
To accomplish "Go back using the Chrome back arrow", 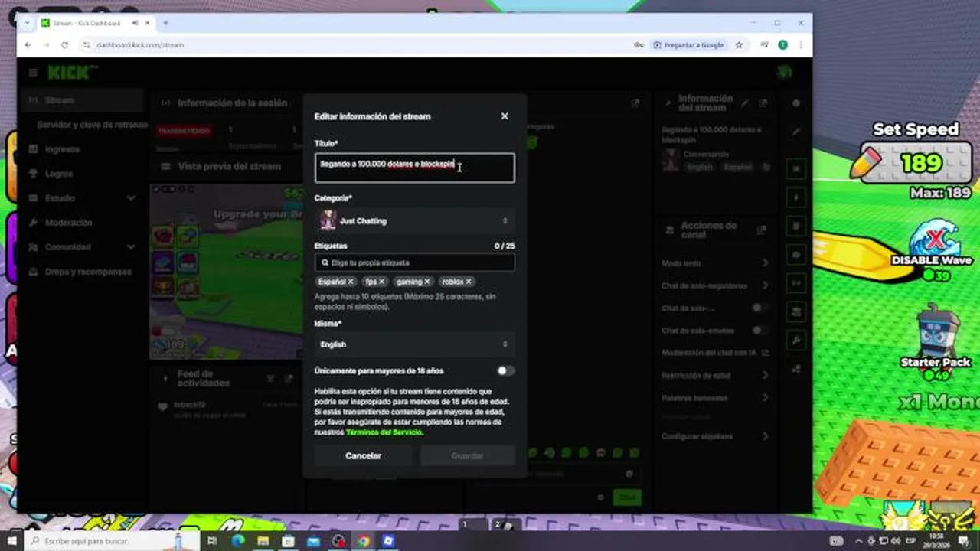I will point(28,45).
